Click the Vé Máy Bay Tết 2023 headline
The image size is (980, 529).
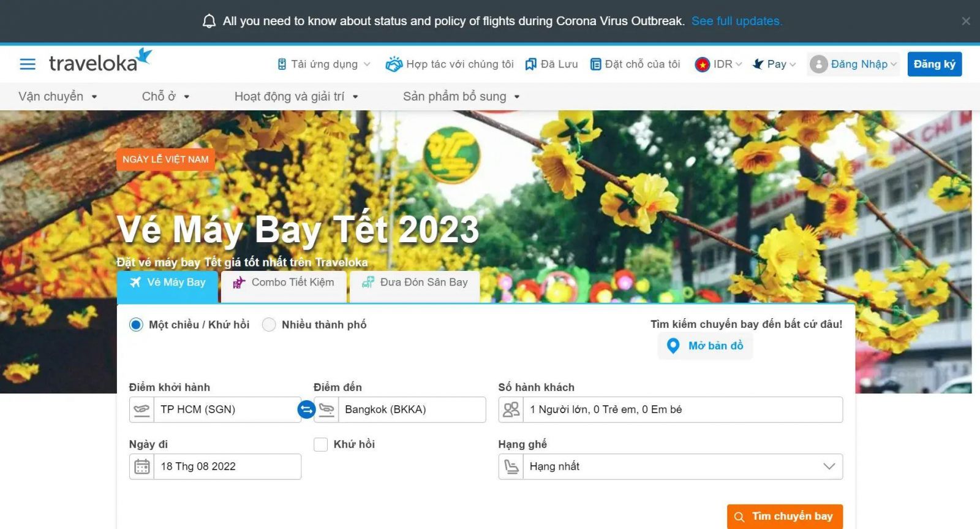pyautogui.click(x=298, y=229)
